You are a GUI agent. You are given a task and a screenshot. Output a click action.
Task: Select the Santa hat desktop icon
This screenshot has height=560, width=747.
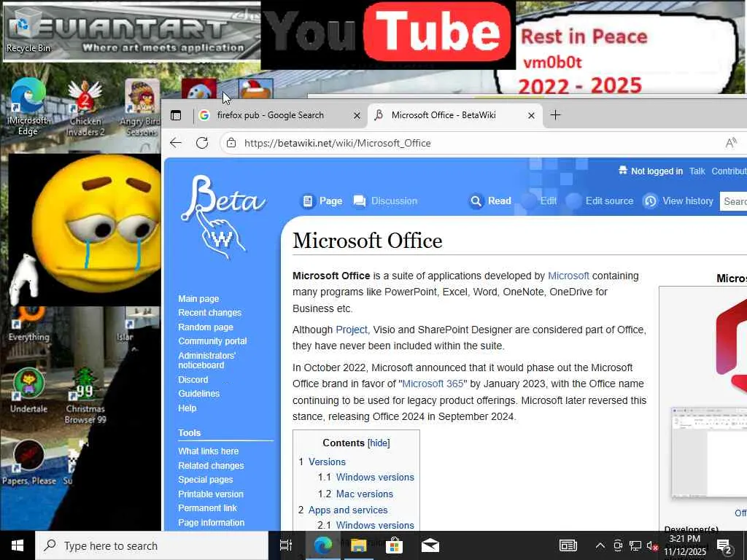[256, 90]
